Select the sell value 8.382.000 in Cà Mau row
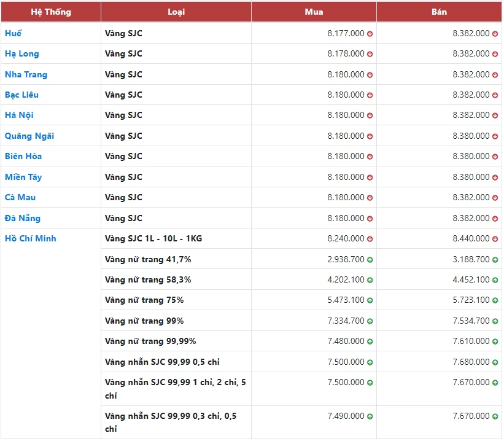This screenshot has height=441, width=504. (471, 198)
